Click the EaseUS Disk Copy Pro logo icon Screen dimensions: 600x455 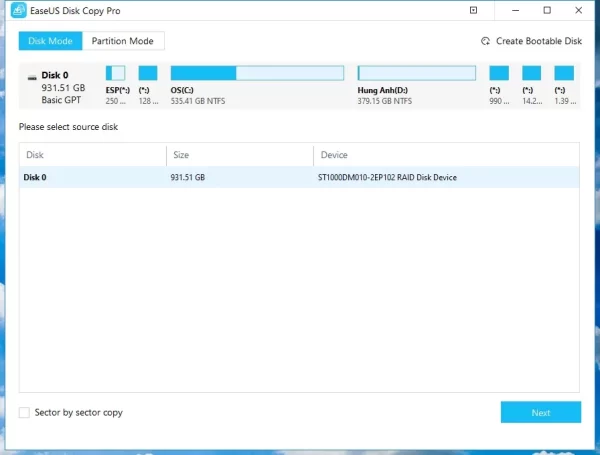pos(18,10)
